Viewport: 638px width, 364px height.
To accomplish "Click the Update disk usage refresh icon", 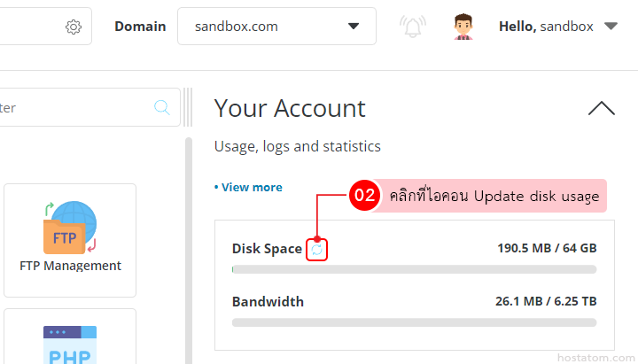I will coord(317,250).
